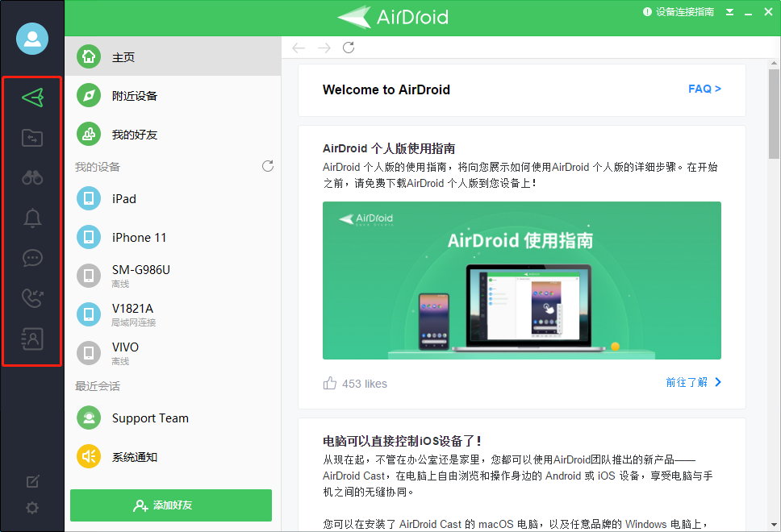This screenshot has height=532, width=781.
Task: Select the iPhone 11 device
Action: click(x=173, y=237)
